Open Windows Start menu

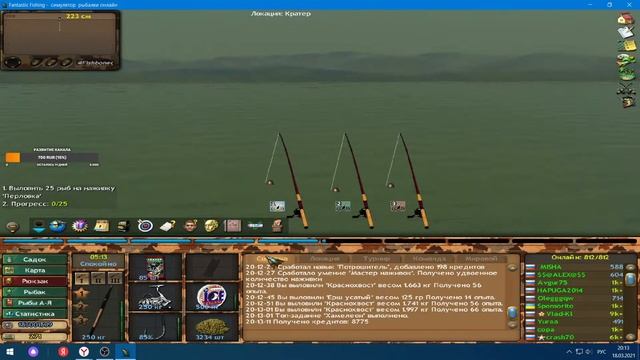(10, 351)
